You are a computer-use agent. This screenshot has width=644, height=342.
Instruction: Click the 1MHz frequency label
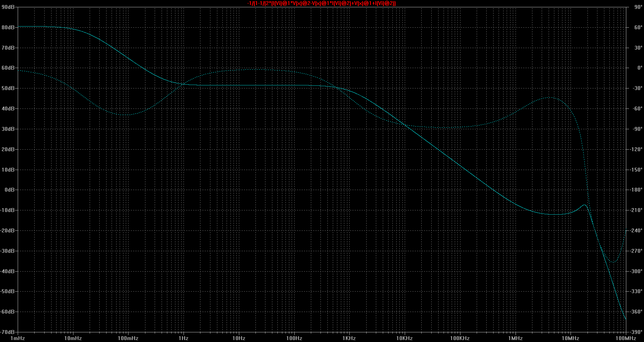(515, 338)
